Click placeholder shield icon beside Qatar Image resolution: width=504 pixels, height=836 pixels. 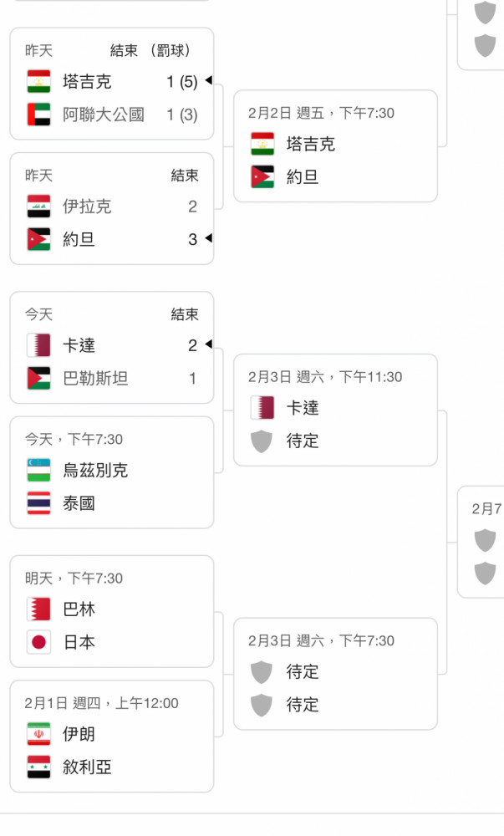262,441
